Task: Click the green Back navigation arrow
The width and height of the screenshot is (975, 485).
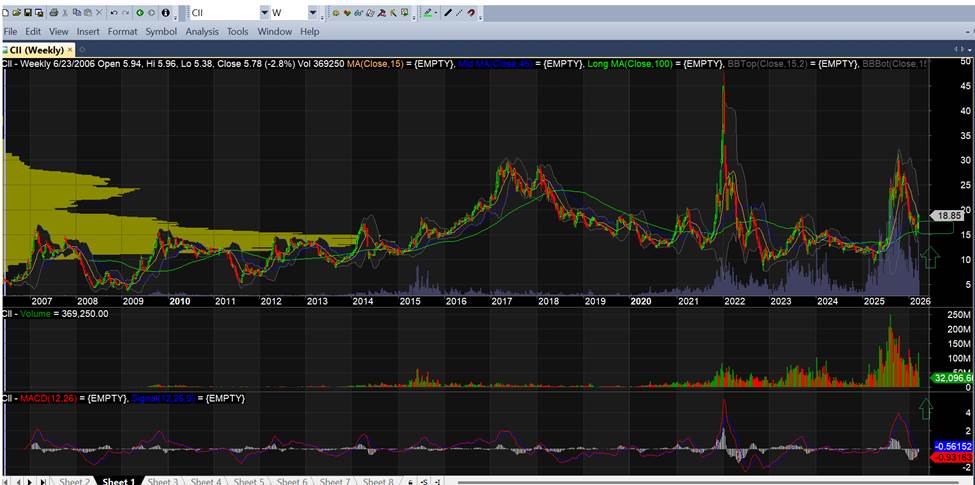Action: pyautogui.click(x=140, y=13)
